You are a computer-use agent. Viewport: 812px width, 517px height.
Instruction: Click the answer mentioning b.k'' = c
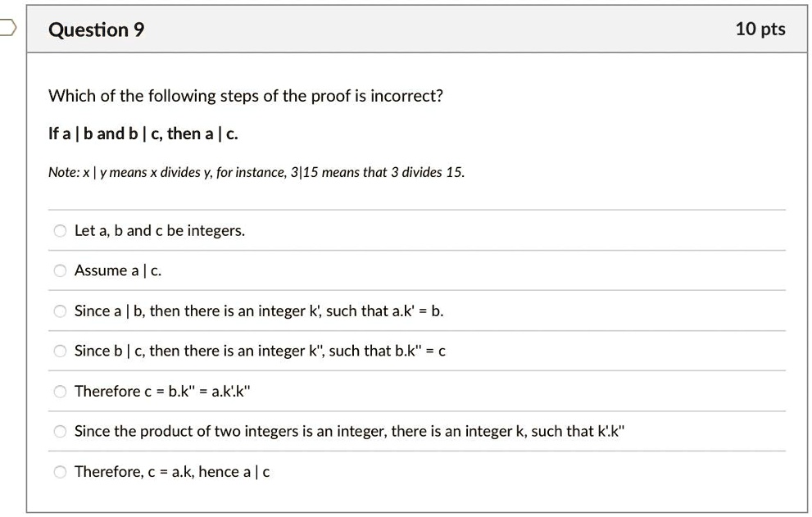pyautogui.click(x=262, y=351)
